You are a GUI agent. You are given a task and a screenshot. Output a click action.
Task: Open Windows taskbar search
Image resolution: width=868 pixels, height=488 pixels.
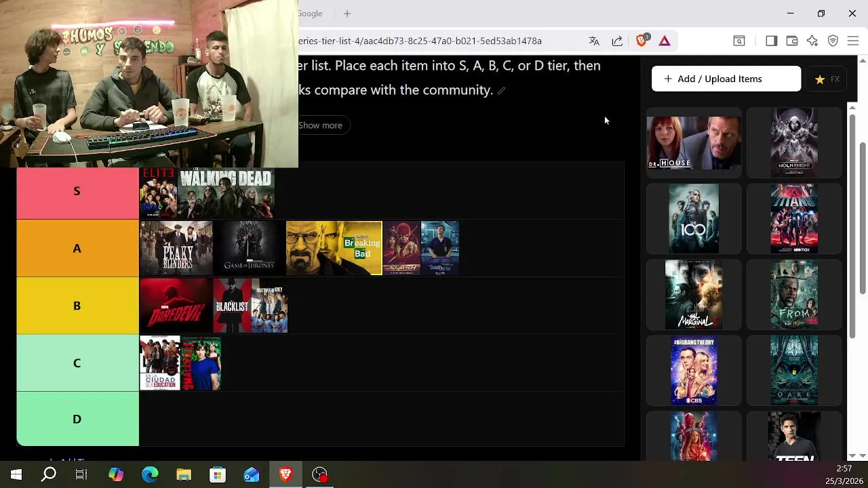(x=49, y=474)
